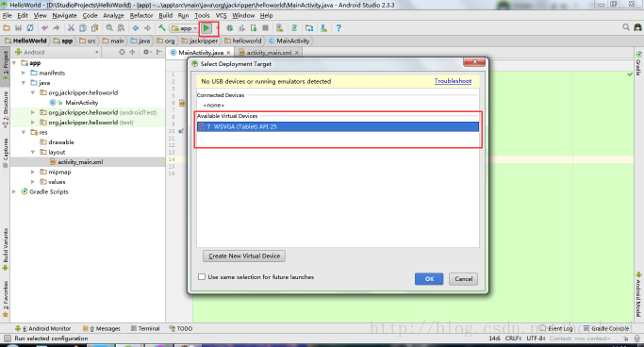
Task: Click Create New Virtual Device button
Action: [244, 256]
